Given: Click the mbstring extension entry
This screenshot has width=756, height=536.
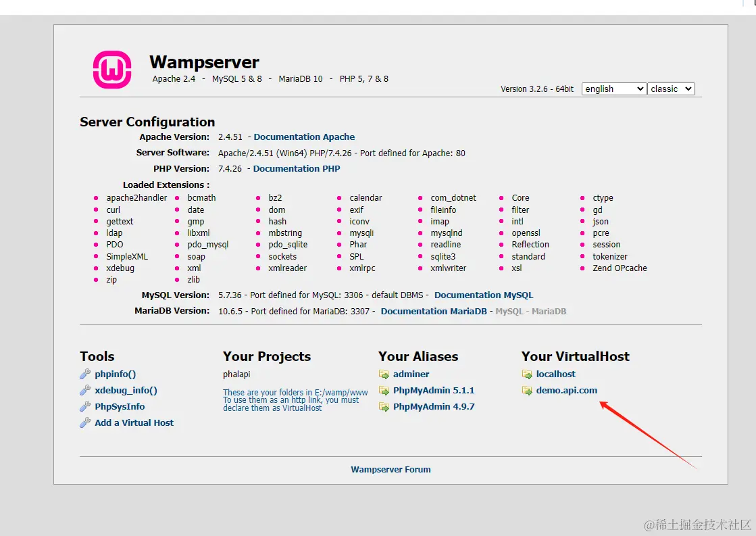Looking at the screenshot, I should (285, 233).
